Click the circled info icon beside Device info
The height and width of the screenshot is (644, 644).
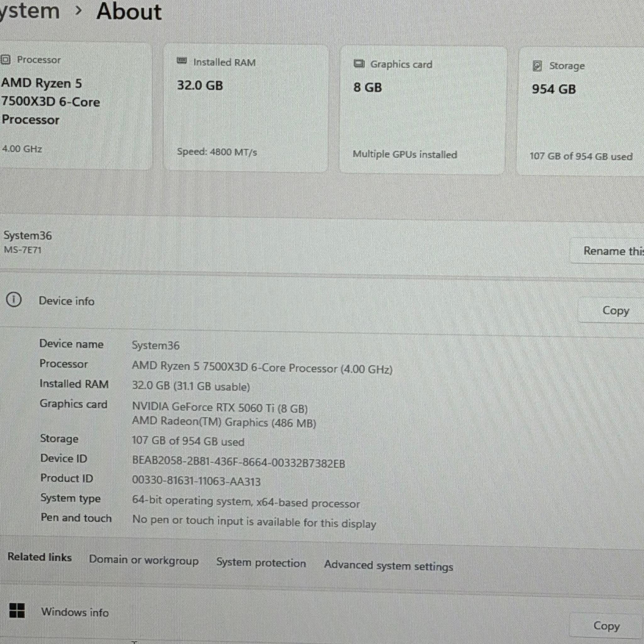(14, 299)
